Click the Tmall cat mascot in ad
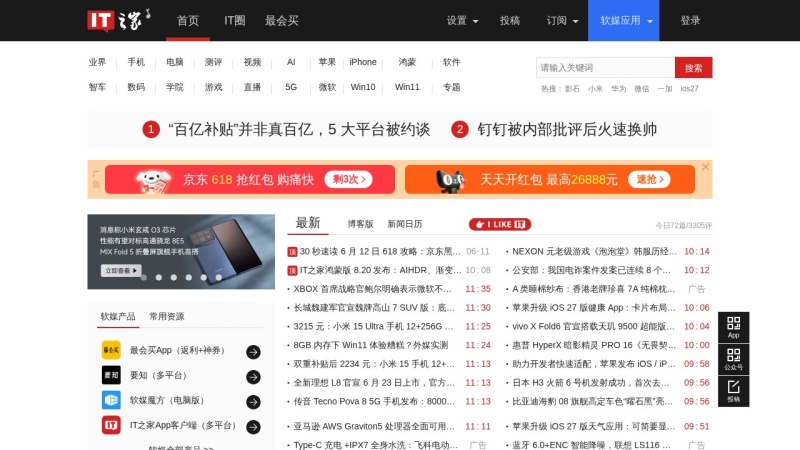This screenshot has height=450, width=800. 451,181
